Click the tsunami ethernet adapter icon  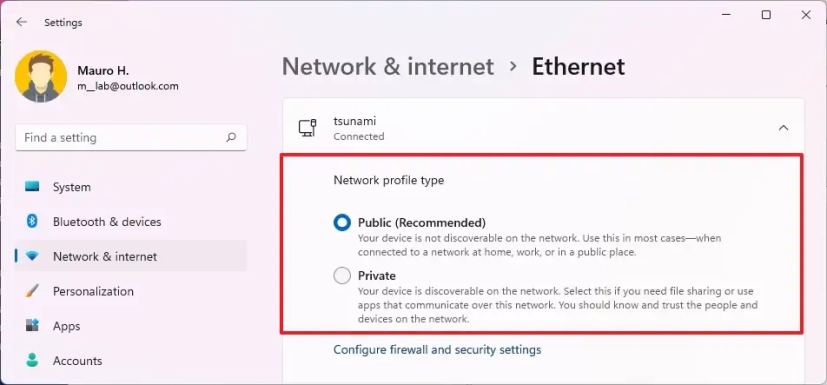point(307,128)
